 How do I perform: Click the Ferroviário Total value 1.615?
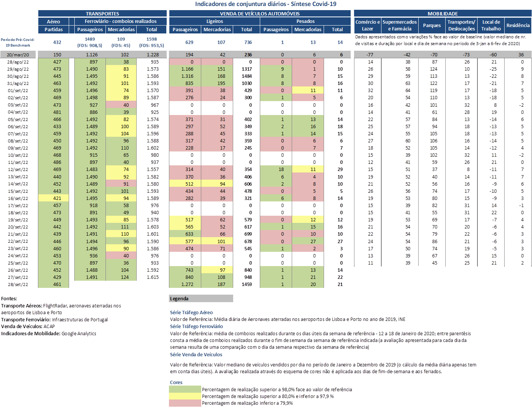153,277
